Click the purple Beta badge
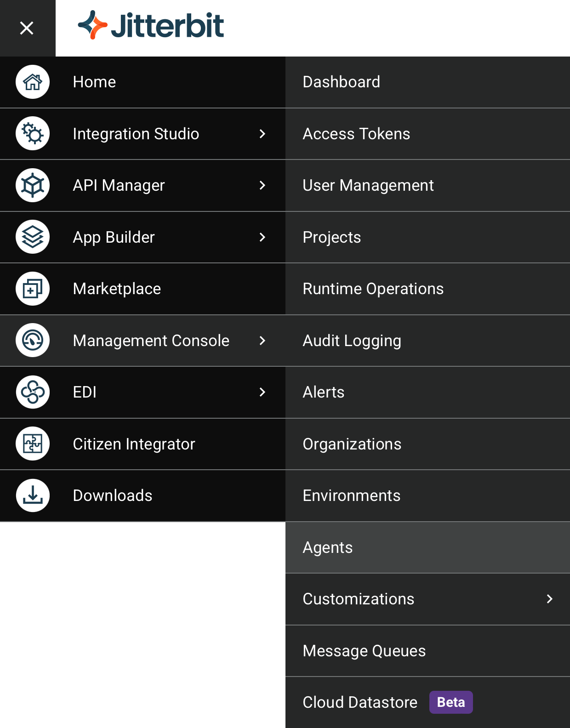Screen dimensions: 570x728 point(451,702)
